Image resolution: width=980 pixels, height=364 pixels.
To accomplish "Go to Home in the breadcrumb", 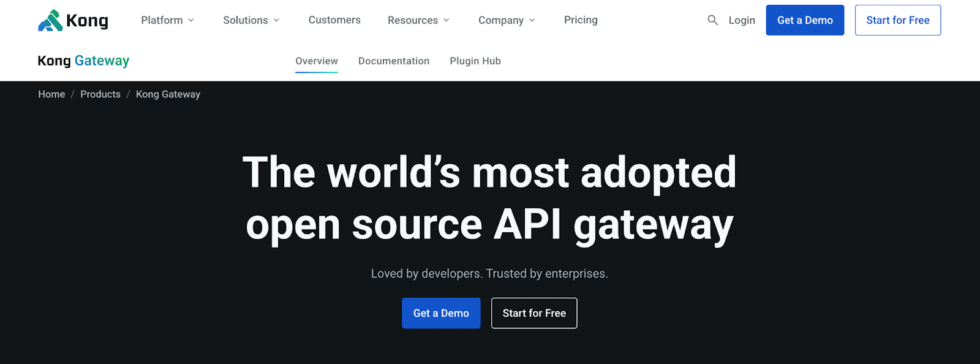I will 51,94.
